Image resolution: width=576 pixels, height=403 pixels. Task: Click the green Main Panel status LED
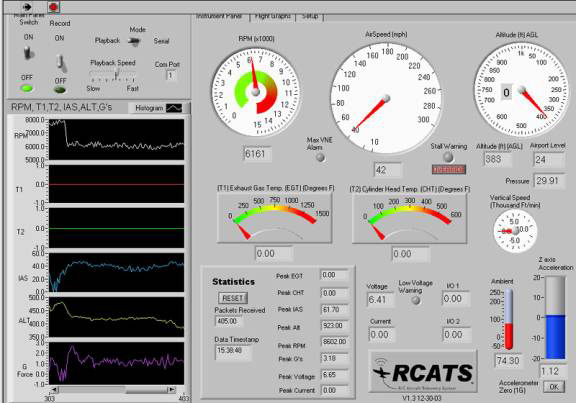coord(26,88)
